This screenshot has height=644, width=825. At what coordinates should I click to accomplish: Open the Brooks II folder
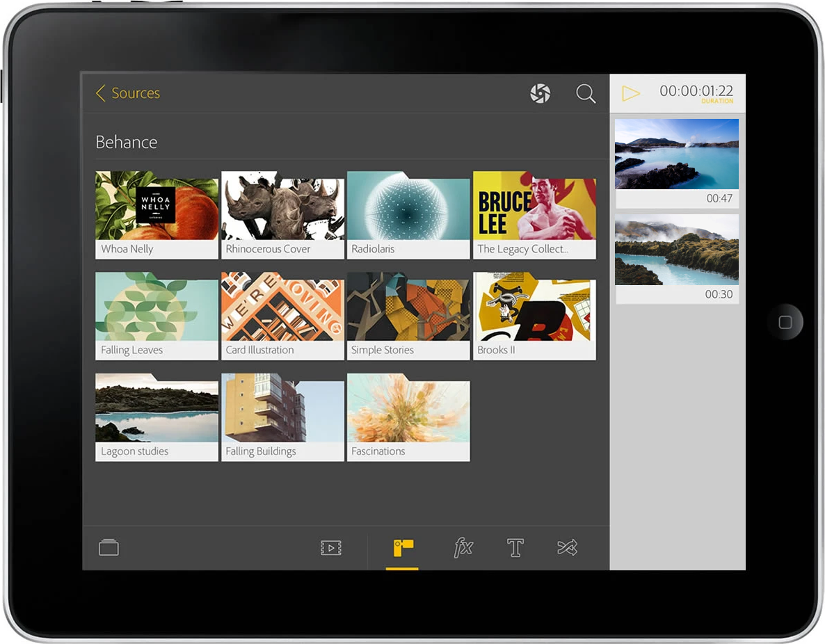pos(534,316)
